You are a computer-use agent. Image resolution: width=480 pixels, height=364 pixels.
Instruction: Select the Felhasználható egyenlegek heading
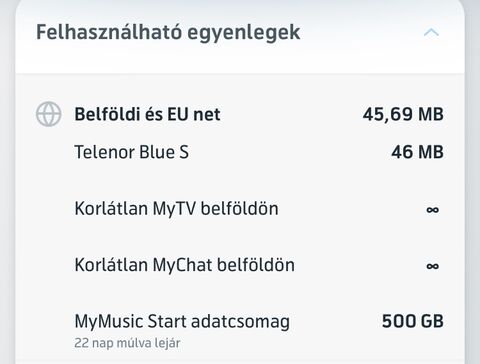point(168,33)
